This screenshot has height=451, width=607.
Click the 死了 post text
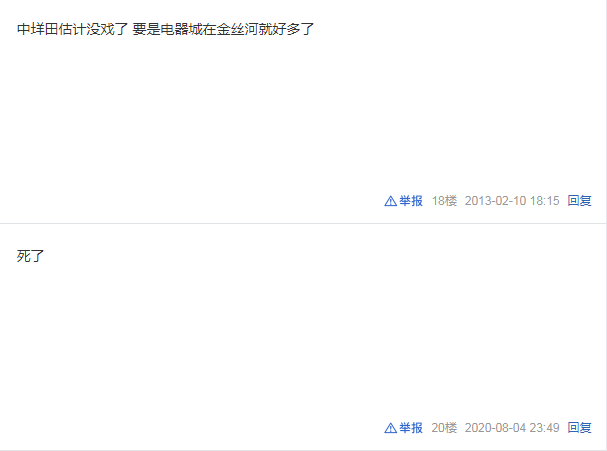point(31,256)
